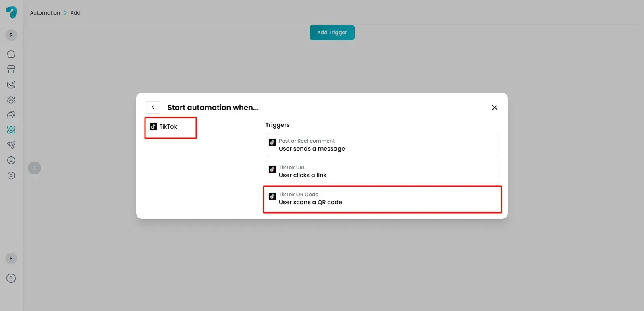The image size is (644, 311).
Task: Open the user profile sidebar icon
Action: pyautogui.click(x=11, y=160)
